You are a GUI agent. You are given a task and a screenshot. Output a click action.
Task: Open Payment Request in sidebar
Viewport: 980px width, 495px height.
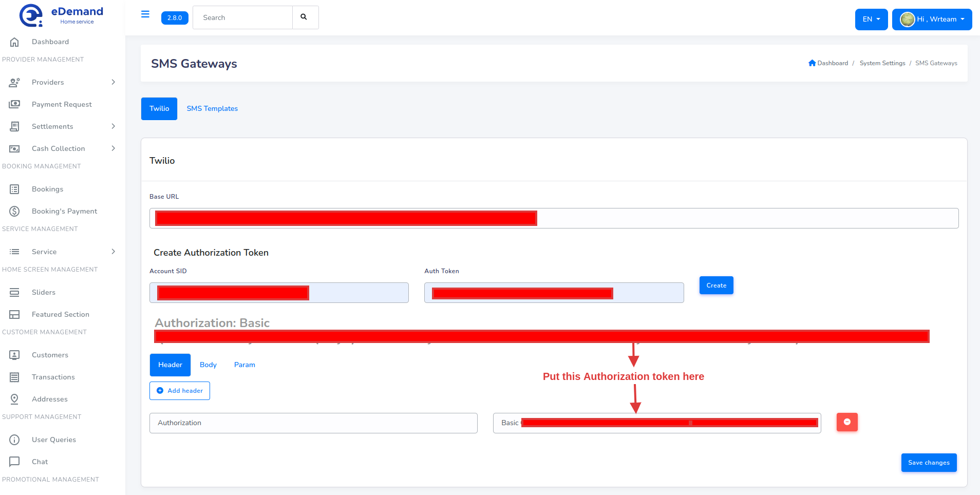62,104
